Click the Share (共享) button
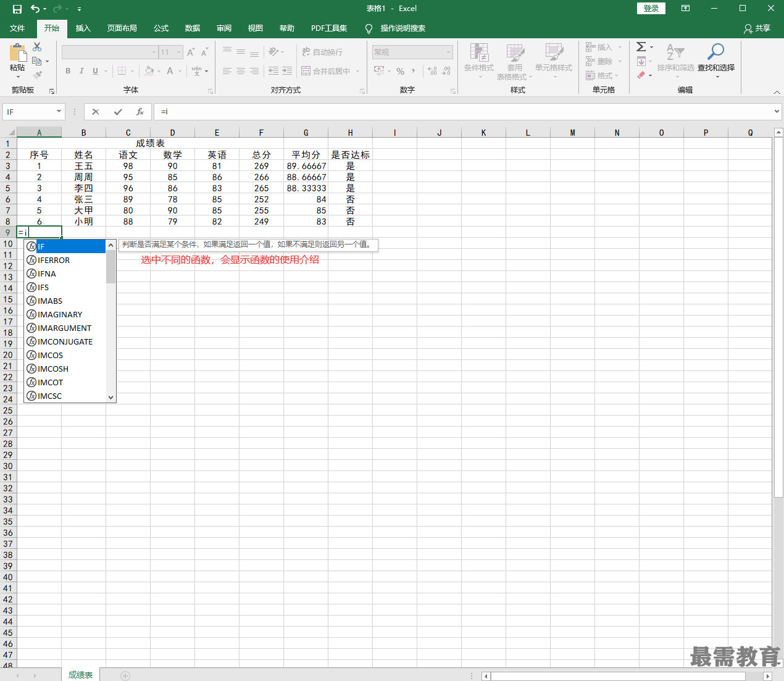The height and width of the screenshot is (681, 784). 757,28
